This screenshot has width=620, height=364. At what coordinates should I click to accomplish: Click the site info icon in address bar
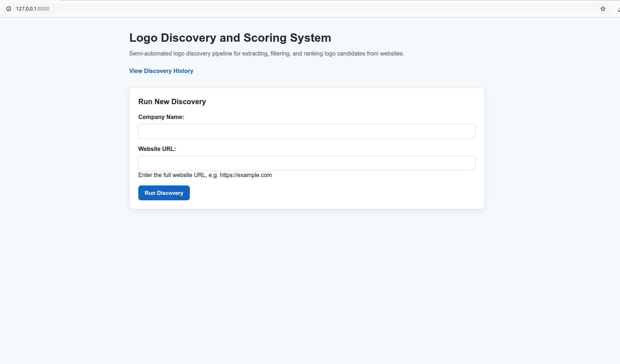pos(9,9)
